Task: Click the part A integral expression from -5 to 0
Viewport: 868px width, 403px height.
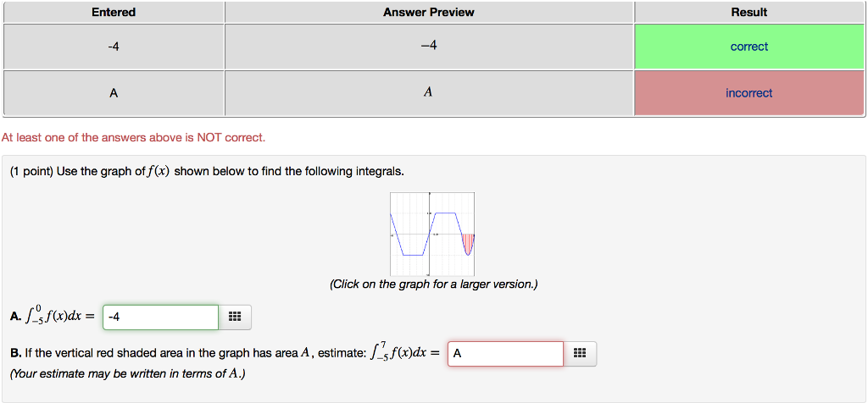Action: point(53,316)
